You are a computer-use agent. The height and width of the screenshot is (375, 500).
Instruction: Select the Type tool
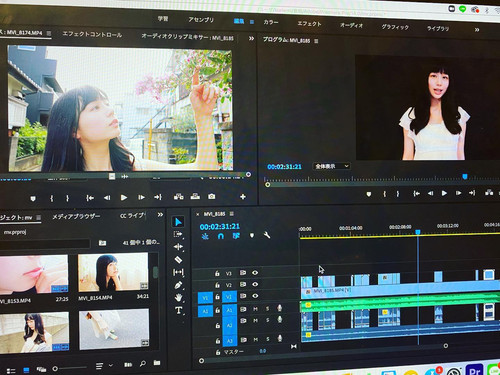[179, 310]
